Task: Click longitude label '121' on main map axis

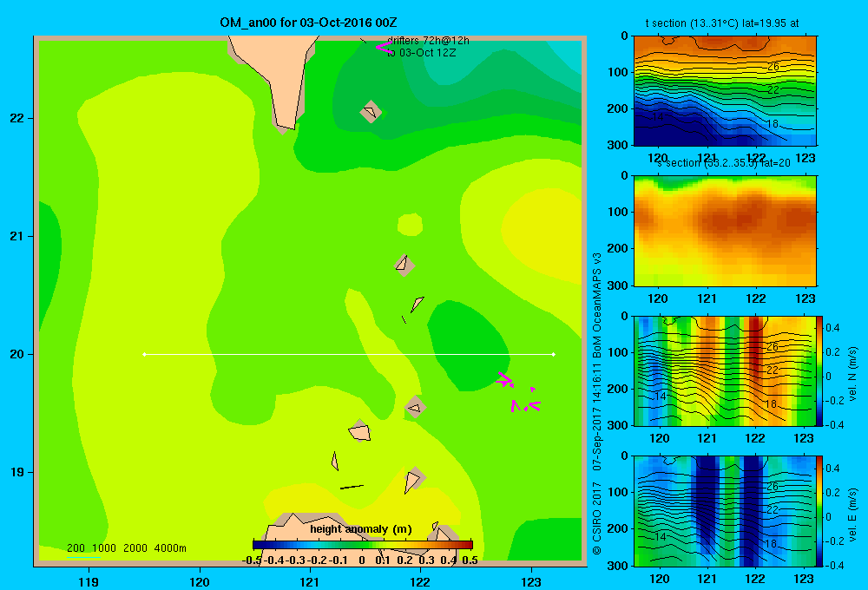Action: pos(310,582)
